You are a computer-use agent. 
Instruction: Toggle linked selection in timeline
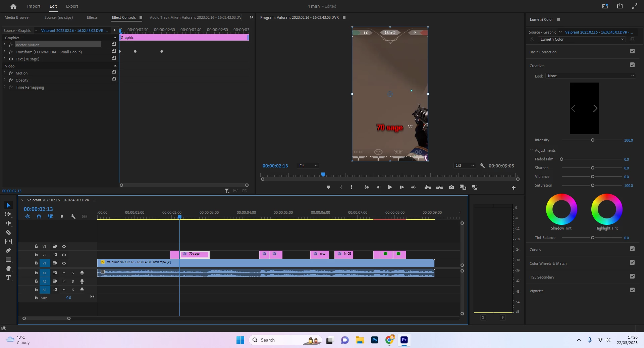coord(50,217)
